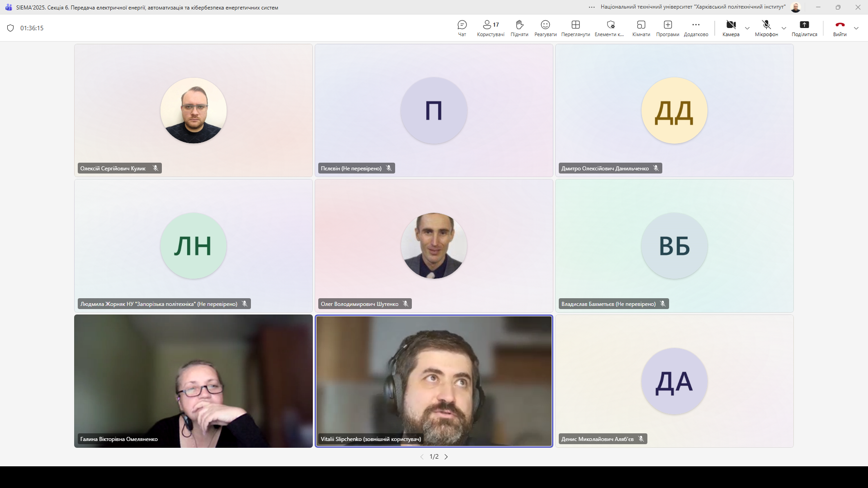Open the breakout Rooms option

[641, 28]
